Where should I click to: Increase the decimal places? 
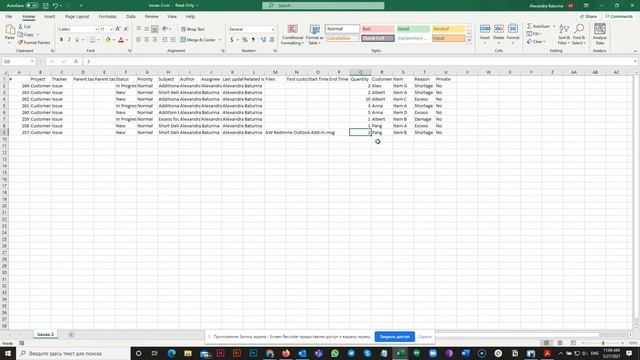(x=263, y=40)
